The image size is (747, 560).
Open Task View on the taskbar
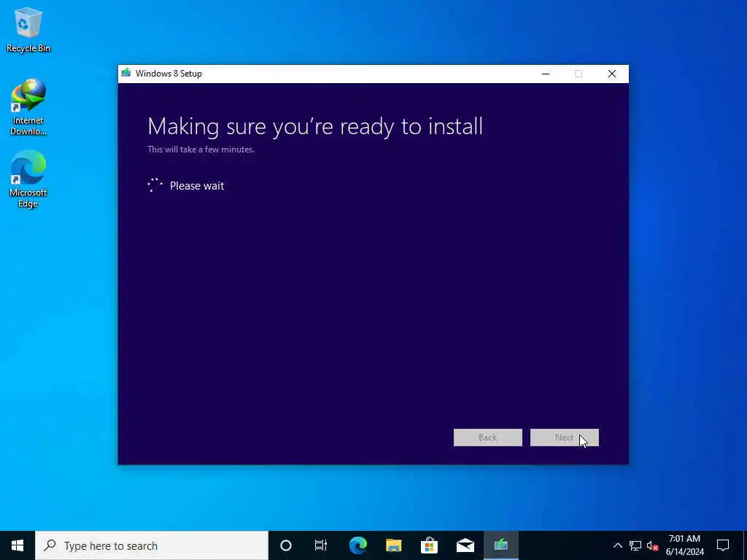coord(321,545)
